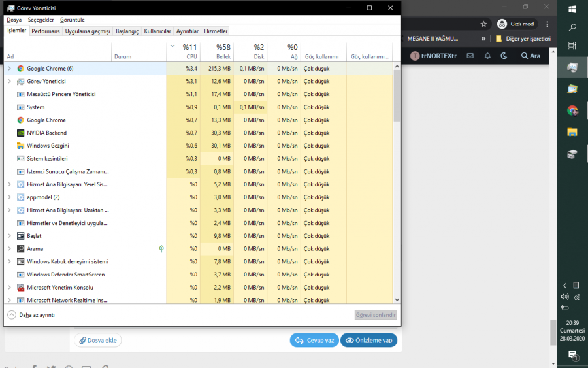The height and width of the screenshot is (368, 588).
Task: Click the process list vertical scrollbar thumb
Action: (x=397, y=95)
